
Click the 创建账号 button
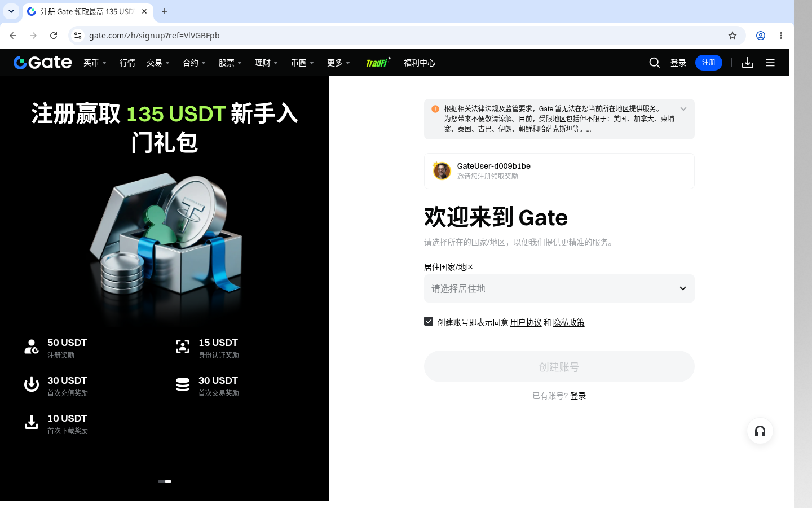click(x=559, y=366)
